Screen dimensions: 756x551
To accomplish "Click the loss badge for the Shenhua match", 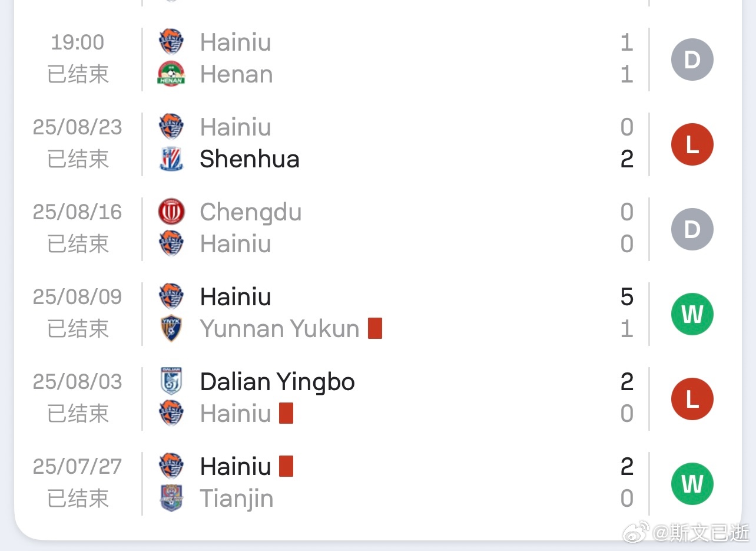I will pos(692,144).
